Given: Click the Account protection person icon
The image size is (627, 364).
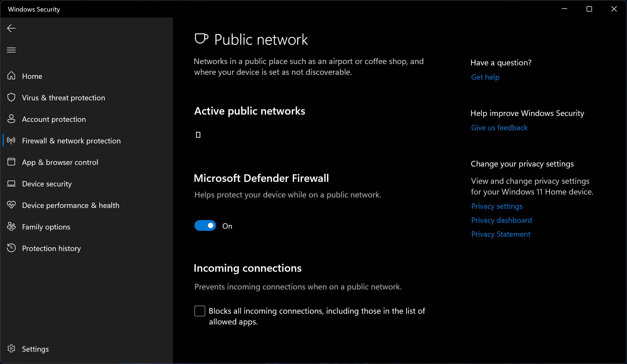Looking at the screenshot, I should 11,119.
